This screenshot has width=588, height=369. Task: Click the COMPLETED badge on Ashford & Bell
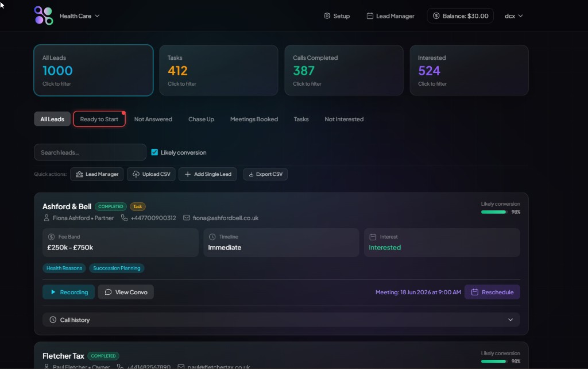click(111, 206)
